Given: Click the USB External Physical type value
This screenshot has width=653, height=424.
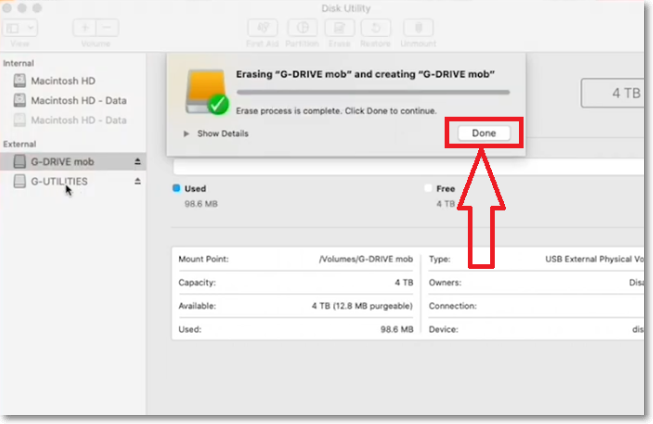Looking at the screenshot, I should pyautogui.click(x=595, y=259).
